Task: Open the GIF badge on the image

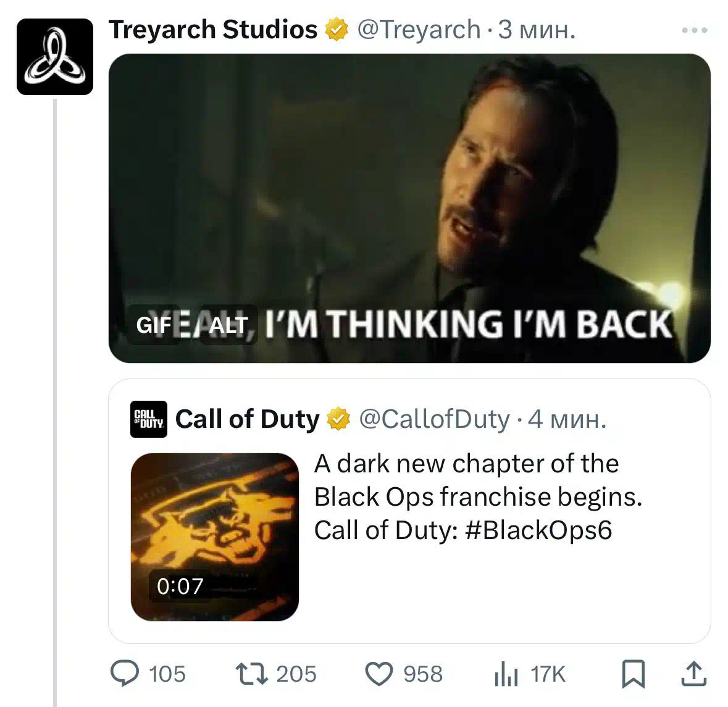Action: point(154,325)
